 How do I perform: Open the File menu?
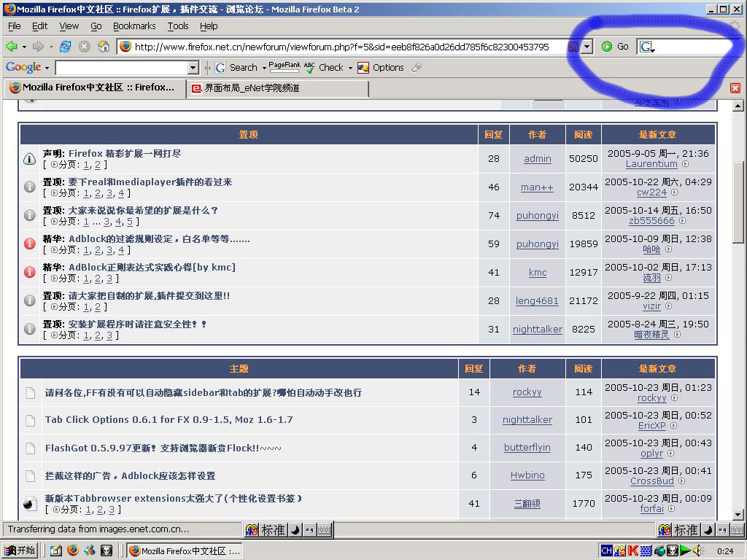point(15,26)
